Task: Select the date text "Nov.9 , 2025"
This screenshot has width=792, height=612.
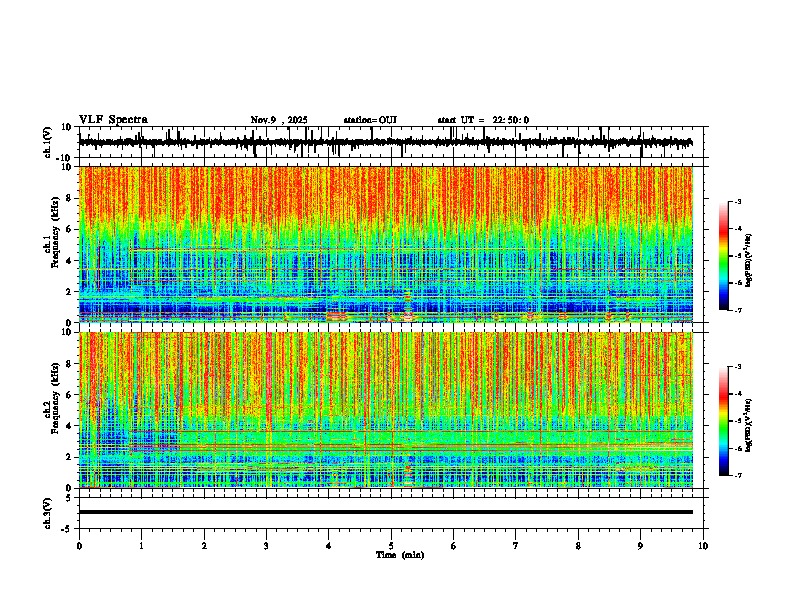Action: pyautogui.click(x=279, y=120)
